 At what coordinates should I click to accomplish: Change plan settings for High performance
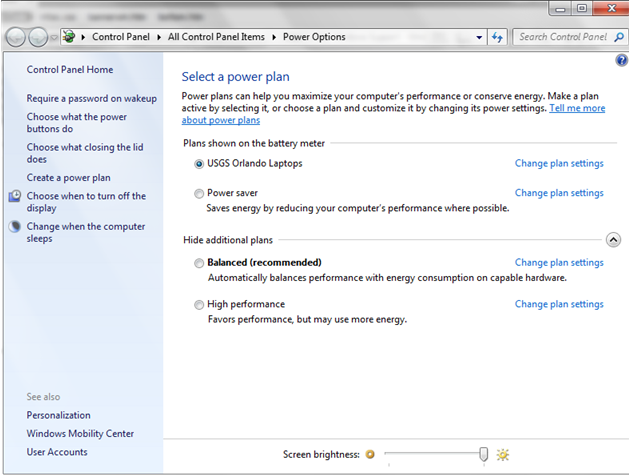tap(559, 304)
